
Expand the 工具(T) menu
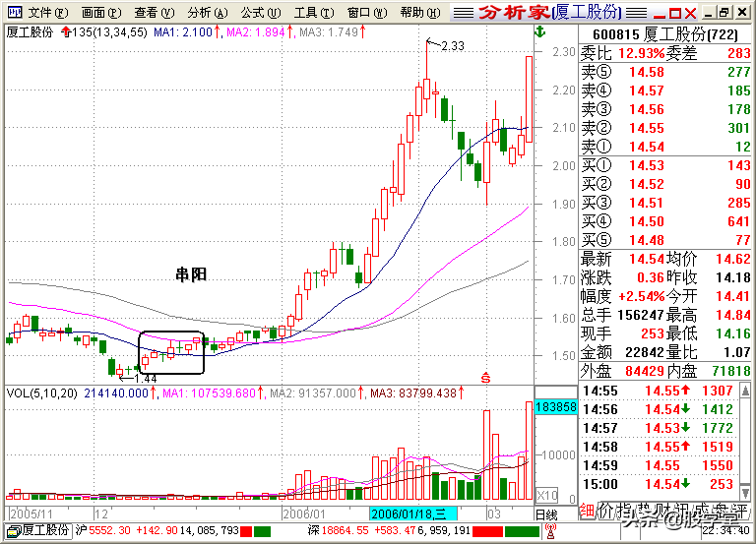point(314,13)
